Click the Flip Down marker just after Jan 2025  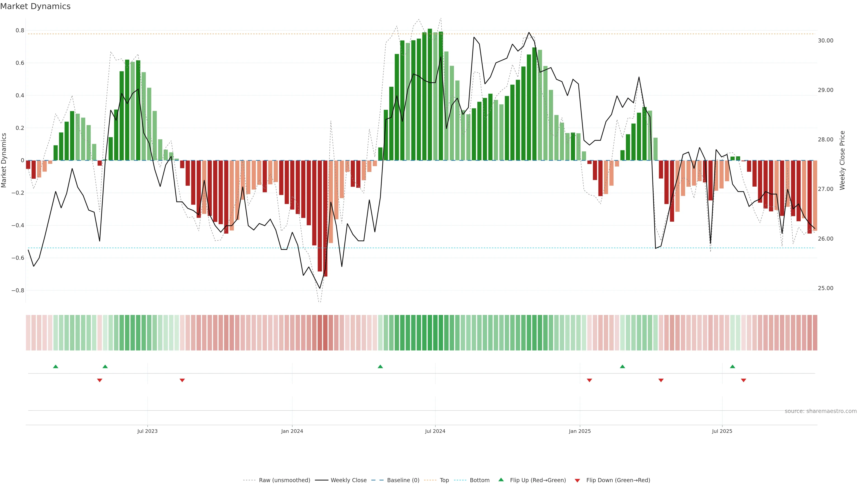pyautogui.click(x=589, y=380)
